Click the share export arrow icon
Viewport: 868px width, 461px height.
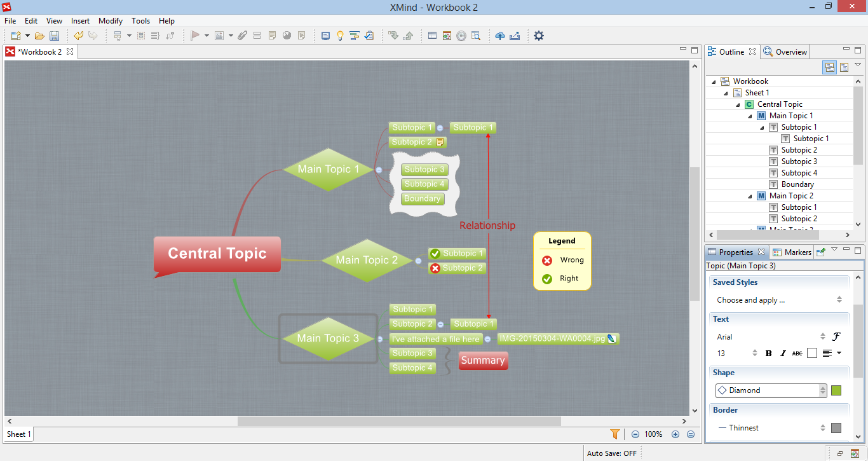[515, 36]
